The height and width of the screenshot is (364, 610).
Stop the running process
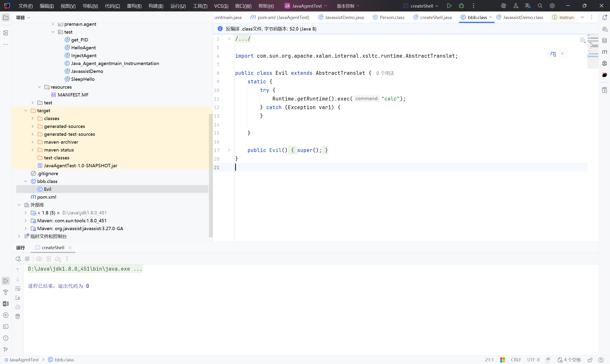coord(27,259)
